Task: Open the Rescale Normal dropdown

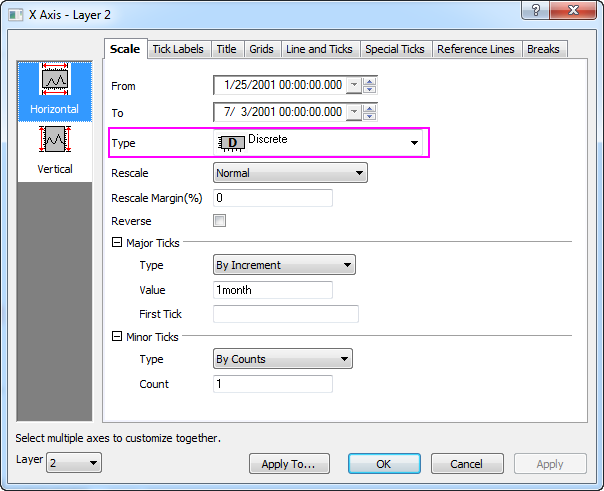Action: pyautogui.click(x=291, y=173)
